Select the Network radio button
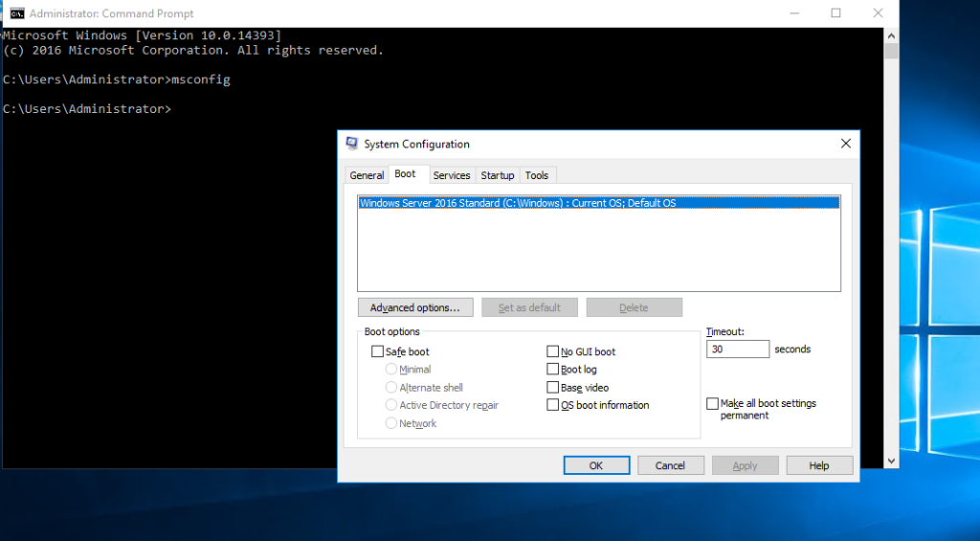This screenshot has height=541, width=980. [x=391, y=423]
